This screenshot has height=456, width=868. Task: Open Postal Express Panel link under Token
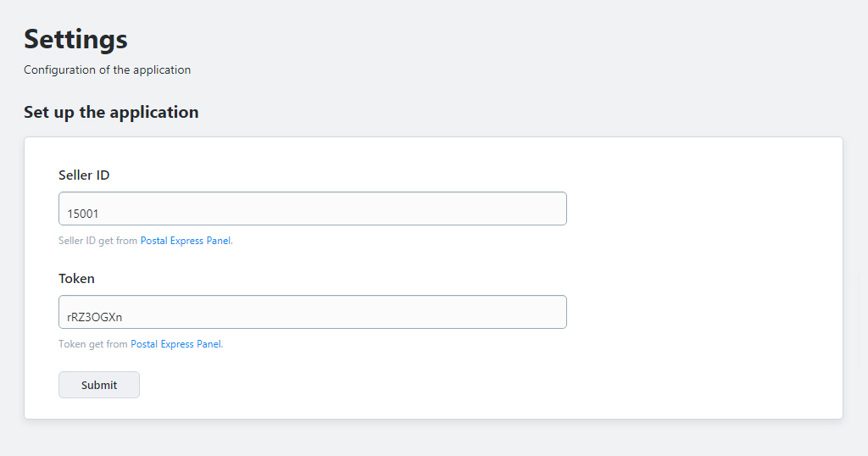point(175,344)
